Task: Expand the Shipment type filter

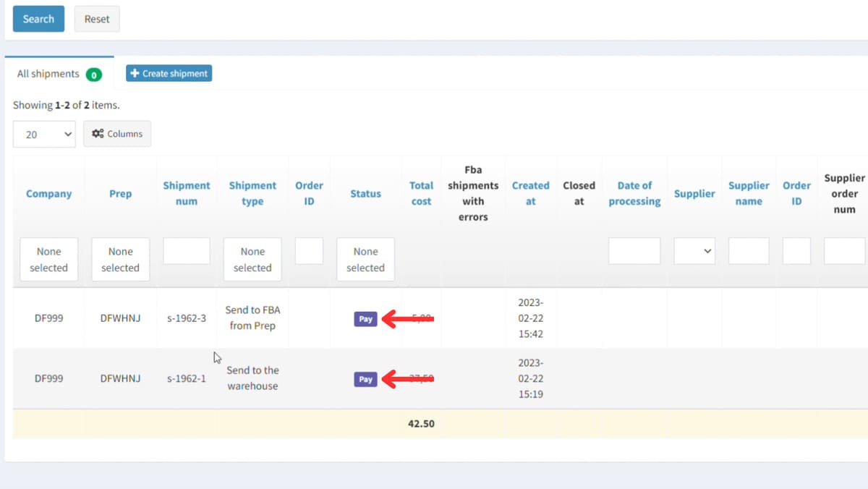Action: coord(252,259)
